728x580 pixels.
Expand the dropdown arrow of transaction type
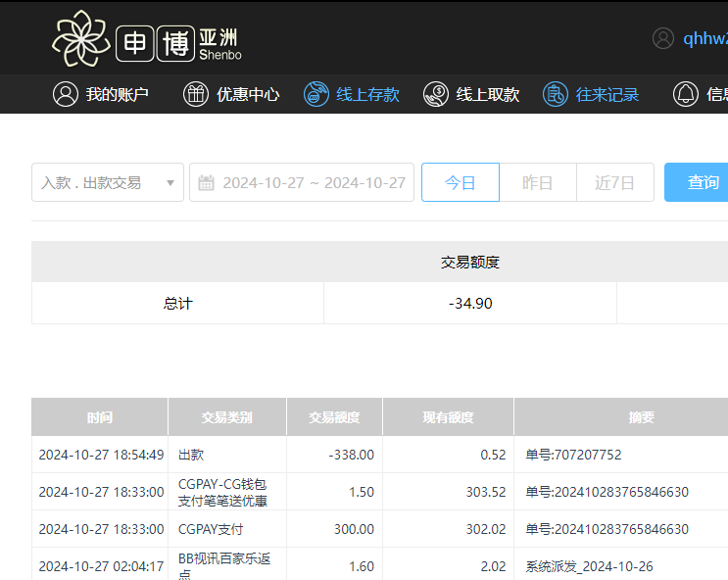pos(170,183)
